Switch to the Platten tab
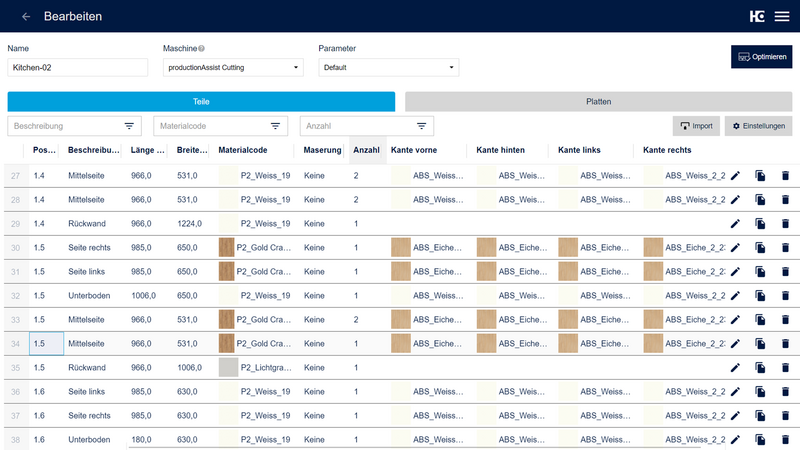 click(598, 101)
